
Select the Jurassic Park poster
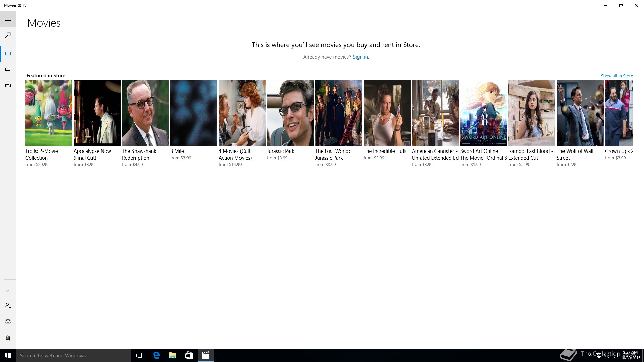pyautogui.click(x=290, y=113)
